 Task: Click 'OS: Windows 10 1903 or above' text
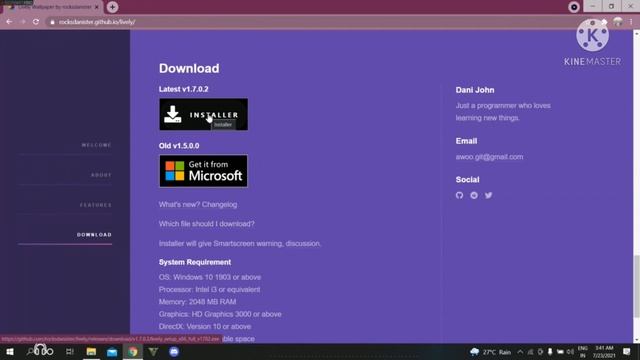coord(210,277)
